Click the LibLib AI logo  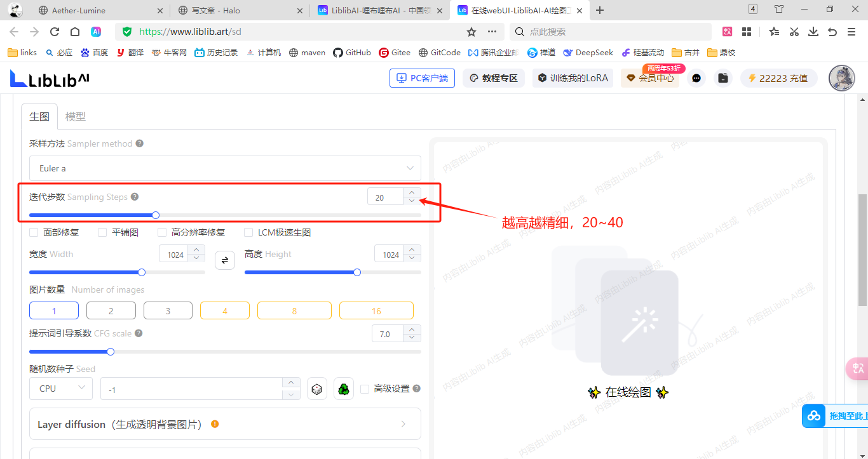(x=50, y=78)
